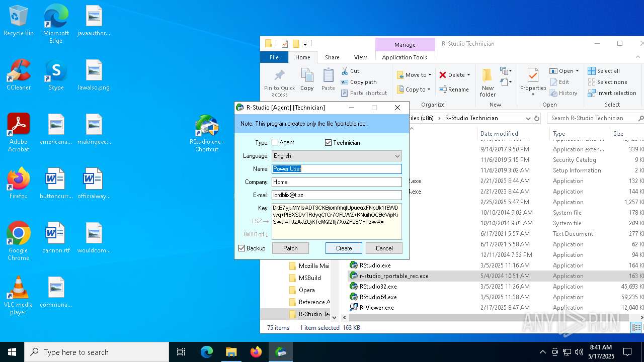Click the Rename ribbon button
The width and height of the screenshot is (644, 362).
(x=453, y=89)
